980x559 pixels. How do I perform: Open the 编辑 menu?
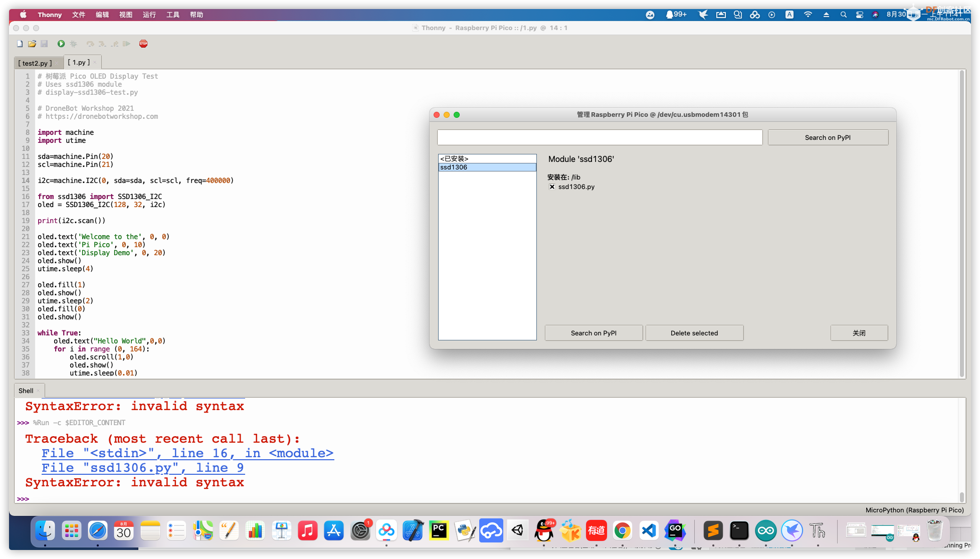[102, 15]
